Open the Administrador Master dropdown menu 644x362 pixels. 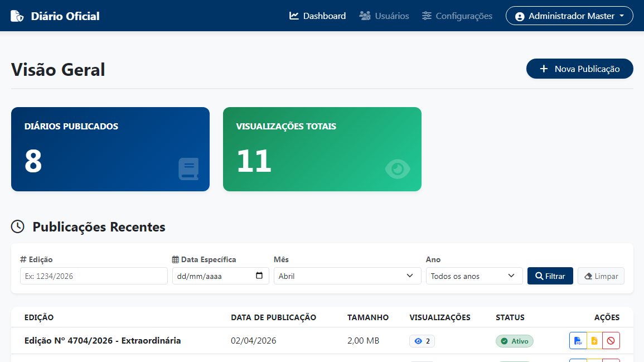click(x=569, y=16)
